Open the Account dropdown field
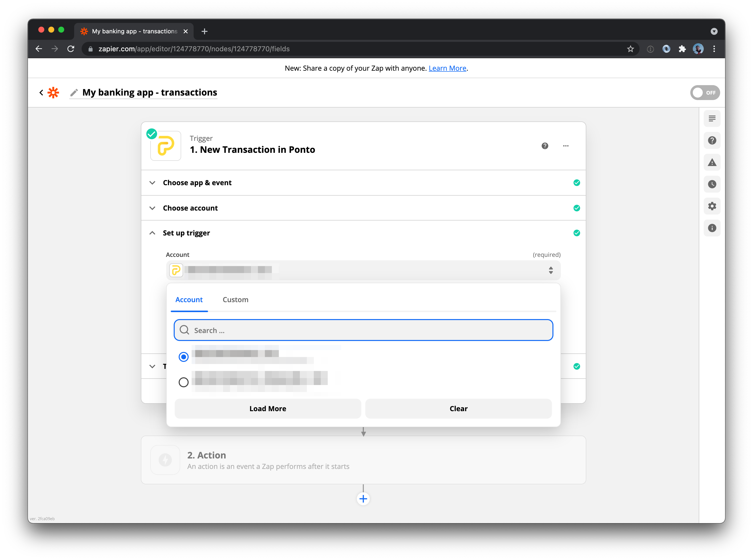 363,270
